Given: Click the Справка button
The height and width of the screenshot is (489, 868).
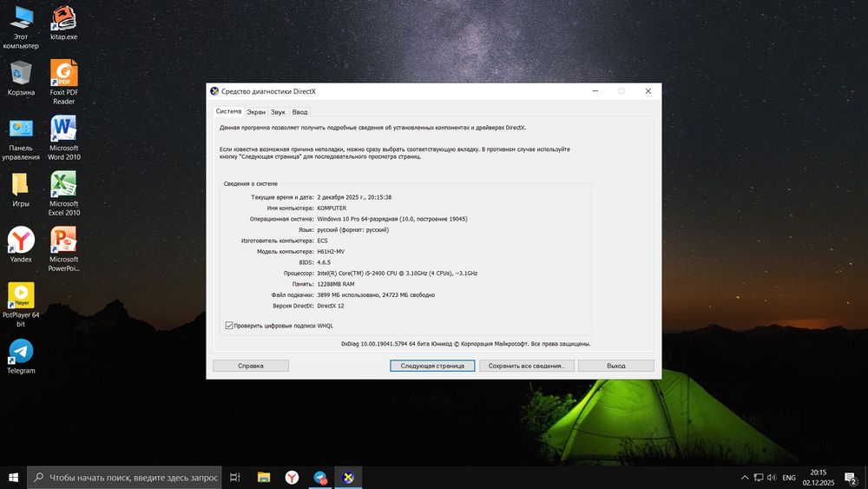Looking at the screenshot, I should pyautogui.click(x=251, y=366).
